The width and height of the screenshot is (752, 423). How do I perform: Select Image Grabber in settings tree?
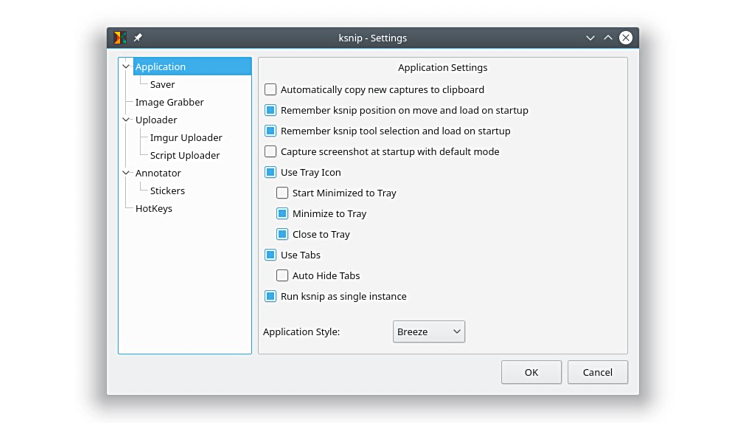click(x=169, y=102)
